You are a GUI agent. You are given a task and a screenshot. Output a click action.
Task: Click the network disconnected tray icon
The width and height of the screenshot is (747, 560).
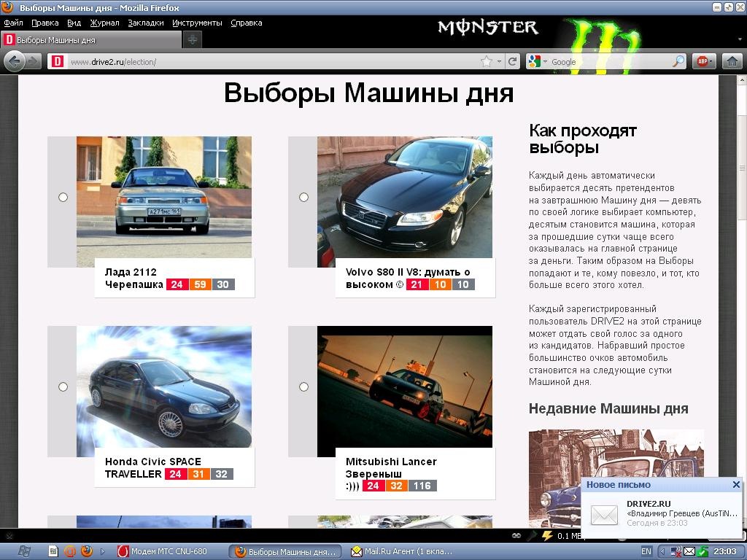(x=676, y=551)
